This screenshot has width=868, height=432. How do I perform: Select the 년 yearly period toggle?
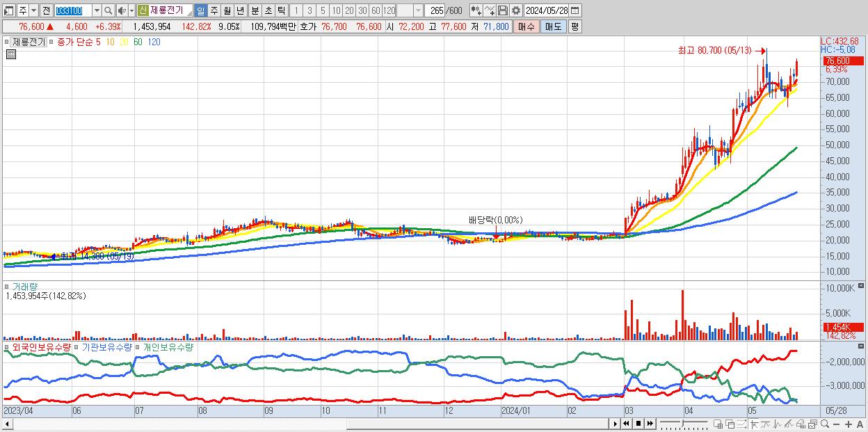coord(240,10)
